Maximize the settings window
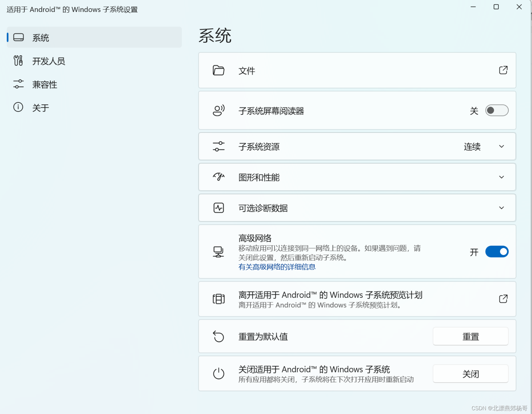Image resolution: width=532 pixels, height=414 pixels. pyautogui.click(x=496, y=7)
